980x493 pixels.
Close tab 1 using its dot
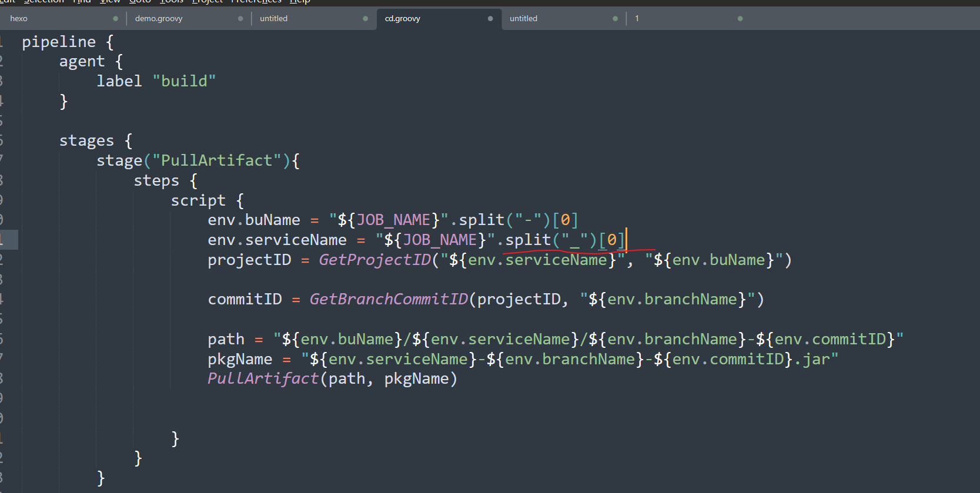(x=740, y=19)
